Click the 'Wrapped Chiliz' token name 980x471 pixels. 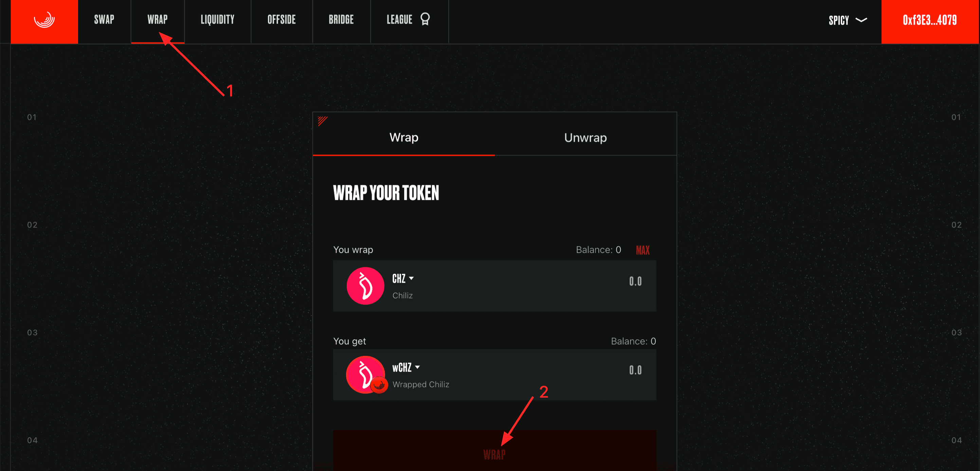[x=421, y=385]
